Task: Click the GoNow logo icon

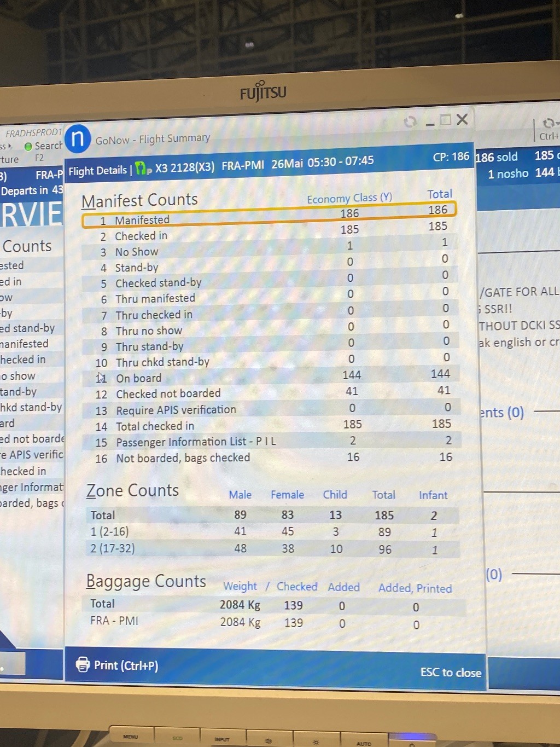Action: click(x=78, y=139)
